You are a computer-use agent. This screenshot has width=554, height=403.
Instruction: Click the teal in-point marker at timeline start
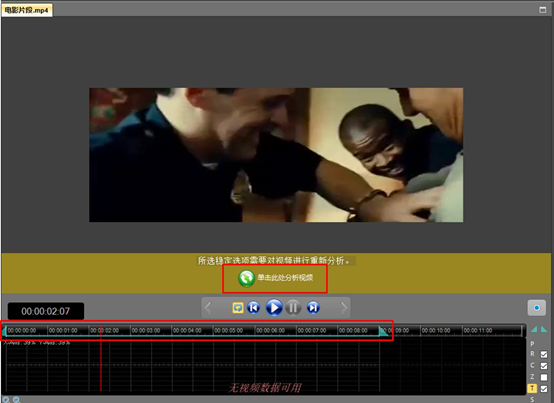(4, 331)
